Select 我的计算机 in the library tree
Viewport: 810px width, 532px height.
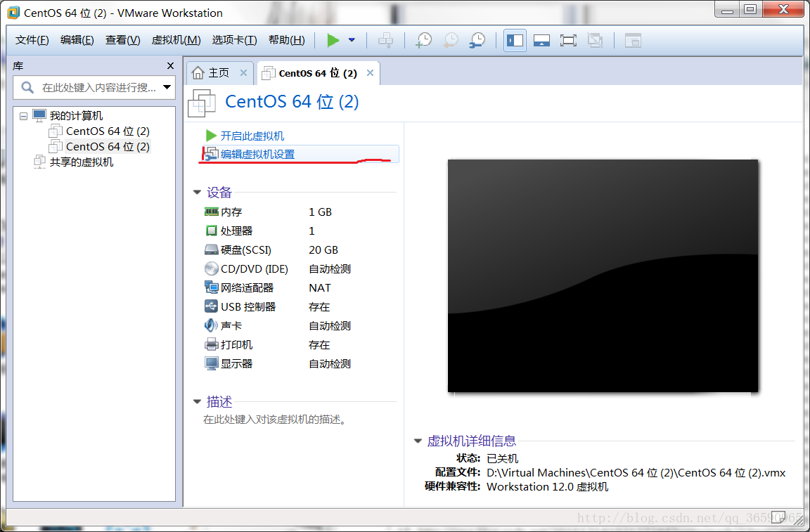pos(76,116)
